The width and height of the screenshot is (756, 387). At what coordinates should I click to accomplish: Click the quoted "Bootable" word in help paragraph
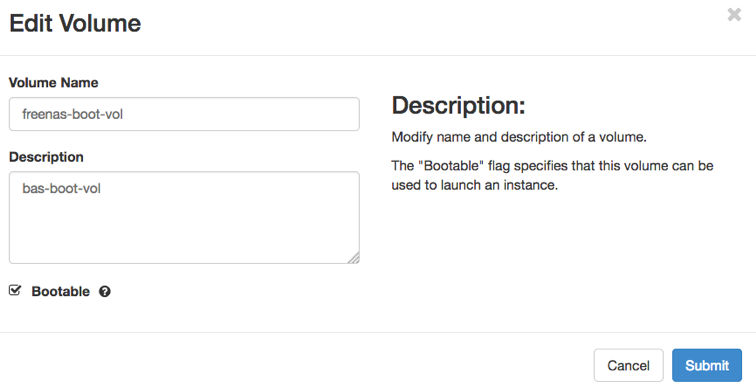pos(451,166)
